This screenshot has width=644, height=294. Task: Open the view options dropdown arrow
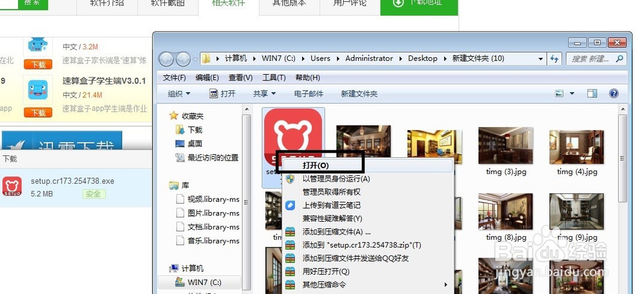(572, 93)
